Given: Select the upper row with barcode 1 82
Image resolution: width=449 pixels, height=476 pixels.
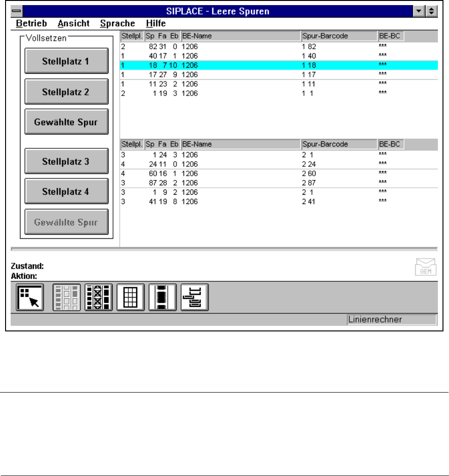Looking at the screenshot, I should 278,46.
